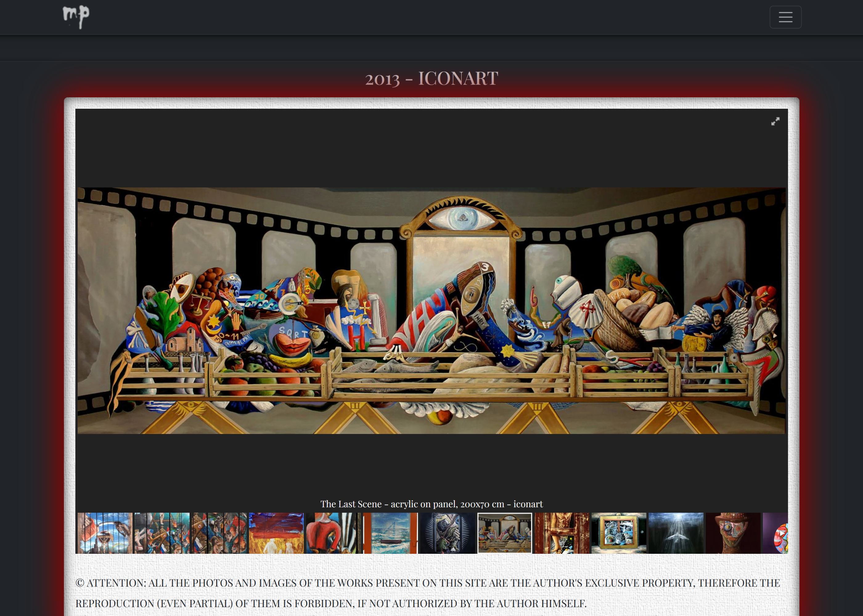
Task: Select the third crowded figures thumbnail
Action: tap(219, 533)
